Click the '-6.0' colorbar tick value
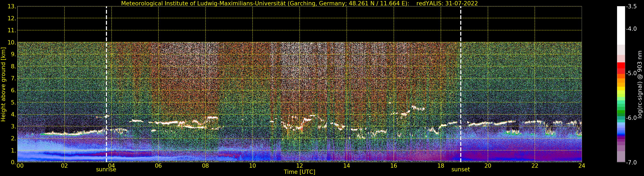644x176 pixels. pos(632,118)
